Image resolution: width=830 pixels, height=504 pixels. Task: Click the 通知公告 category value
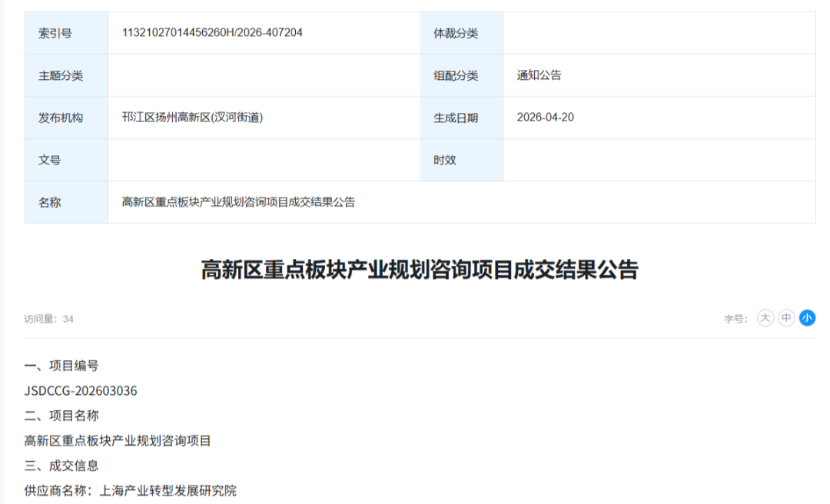[539, 75]
